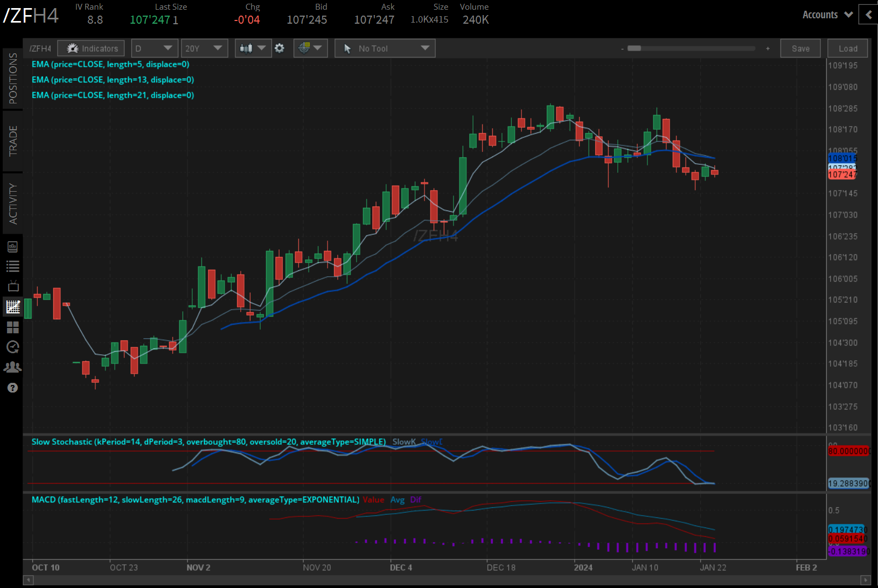
Task: Open the clock history icon
Action: (13, 347)
